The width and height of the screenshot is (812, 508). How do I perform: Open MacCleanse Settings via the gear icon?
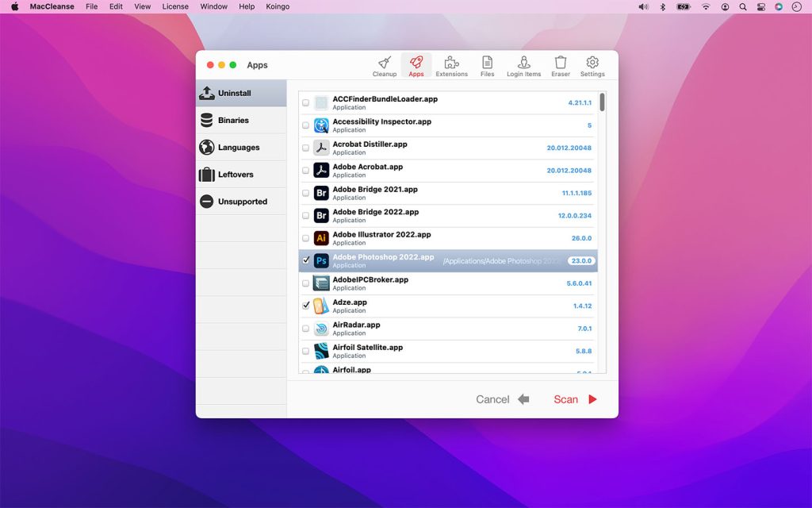pyautogui.click(x=592, y=66)
